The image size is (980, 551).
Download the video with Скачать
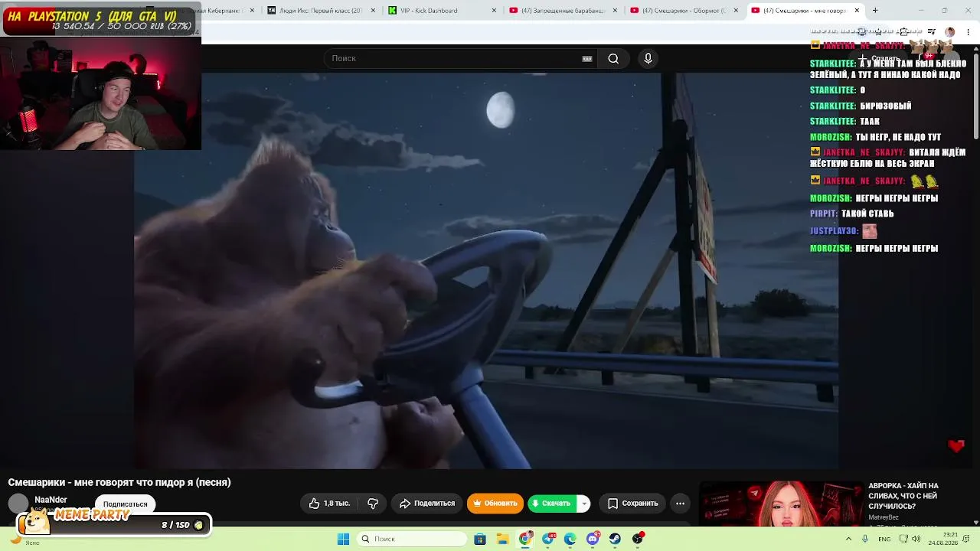click(x=551, y=504)
